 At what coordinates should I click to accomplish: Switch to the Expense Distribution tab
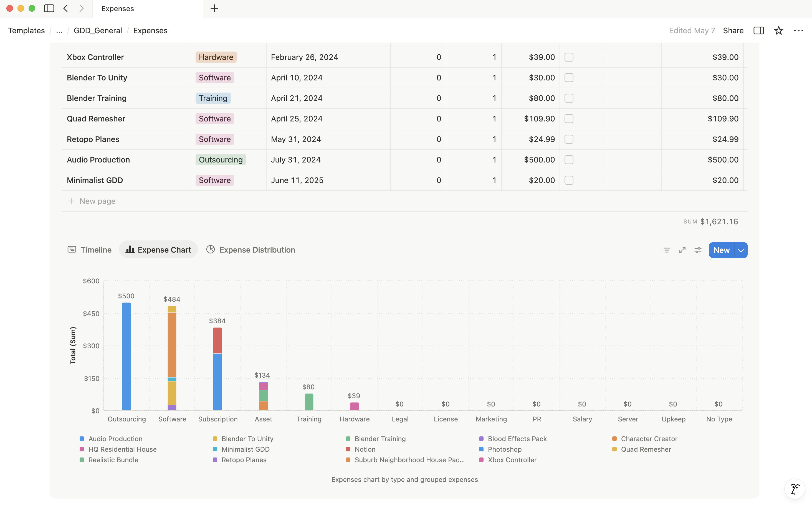point(251,250)
